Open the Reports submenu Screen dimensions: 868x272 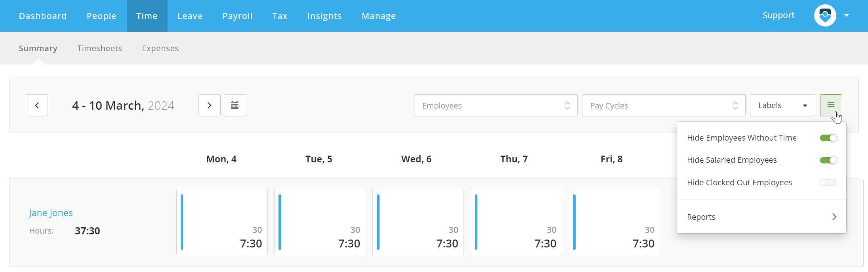click(x=761, y=217)
